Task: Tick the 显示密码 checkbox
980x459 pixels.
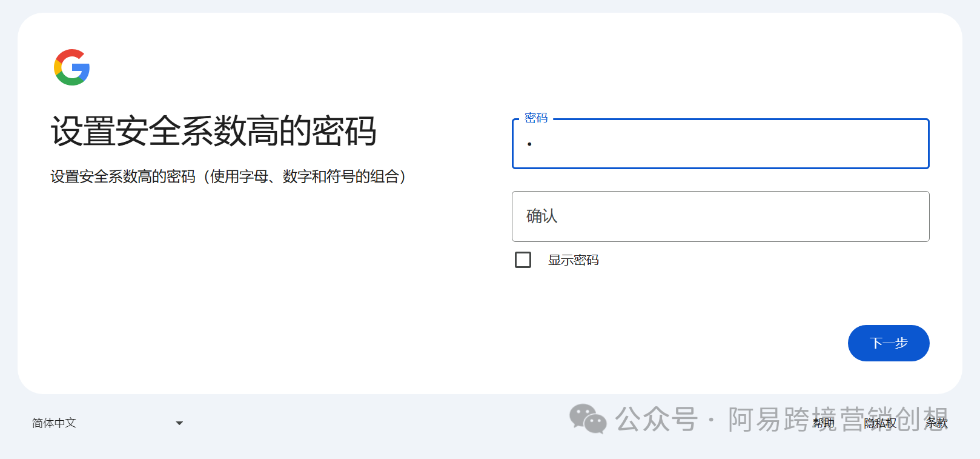Action: pyautogui.click(x=523, y=260)
